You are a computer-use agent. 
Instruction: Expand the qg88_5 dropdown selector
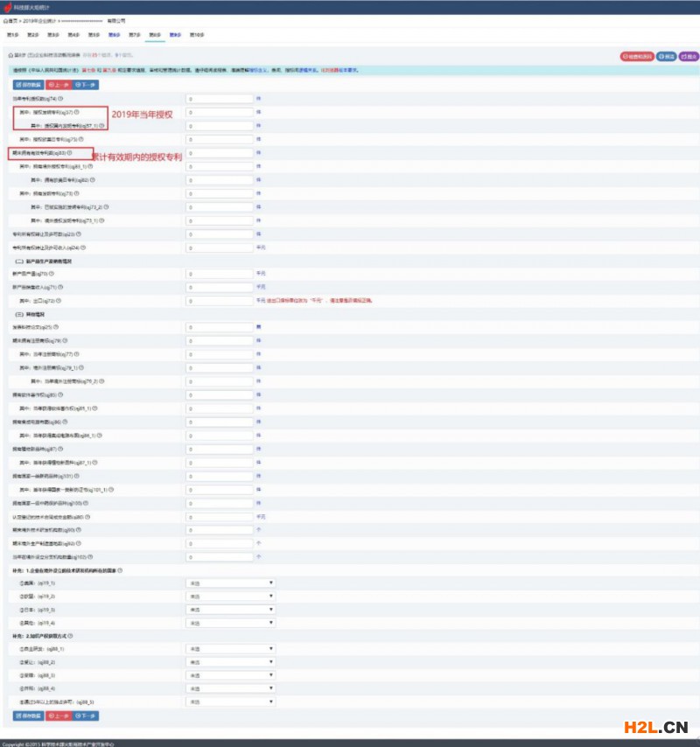pos(230,702)
